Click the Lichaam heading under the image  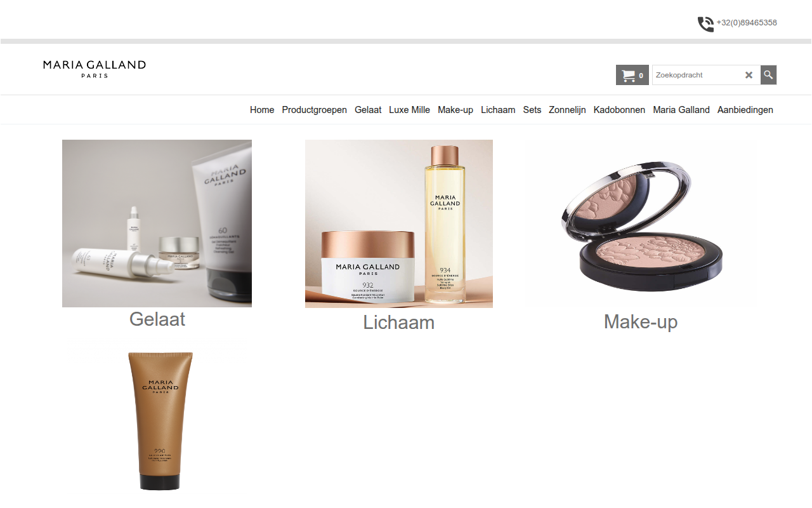[399, 323]
